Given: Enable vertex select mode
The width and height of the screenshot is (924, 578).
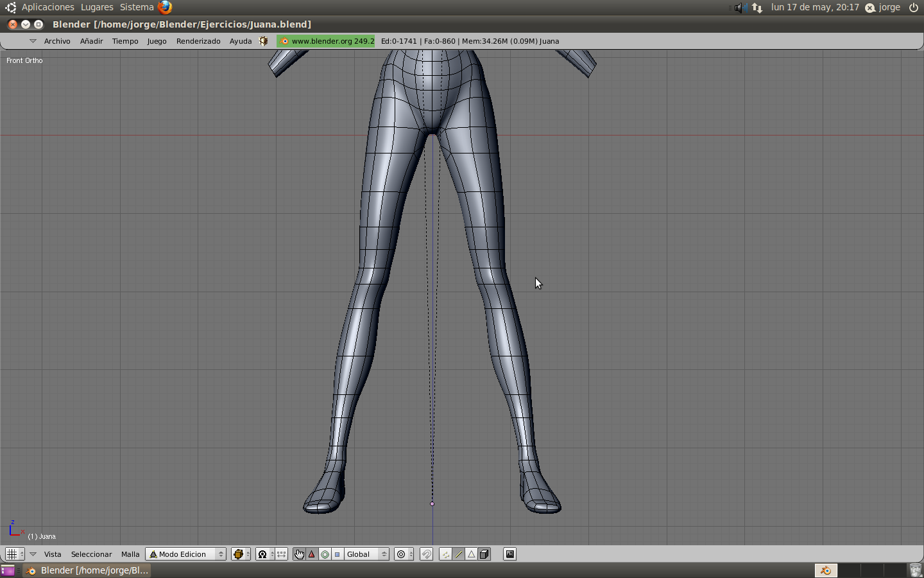Looking at the screenshot, I should tap(445, 554).
